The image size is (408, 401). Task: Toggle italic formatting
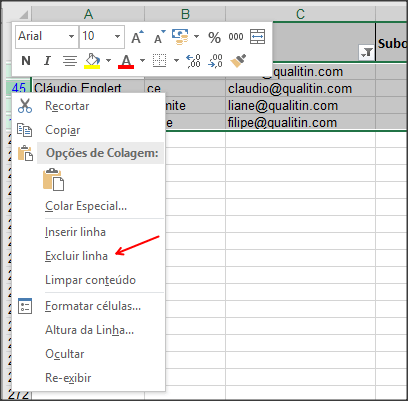(x=47, y=61)
